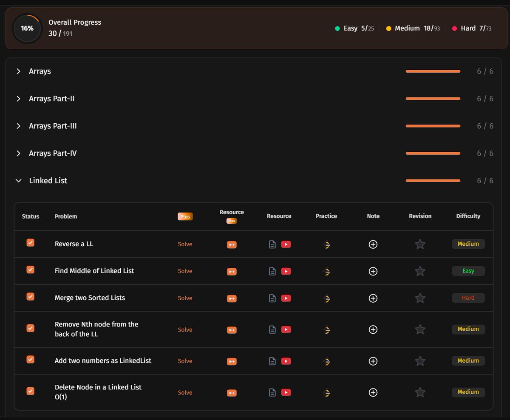Click problem title Add two numbers as LinkedList

pyautogui.click(x=103, y=360)
